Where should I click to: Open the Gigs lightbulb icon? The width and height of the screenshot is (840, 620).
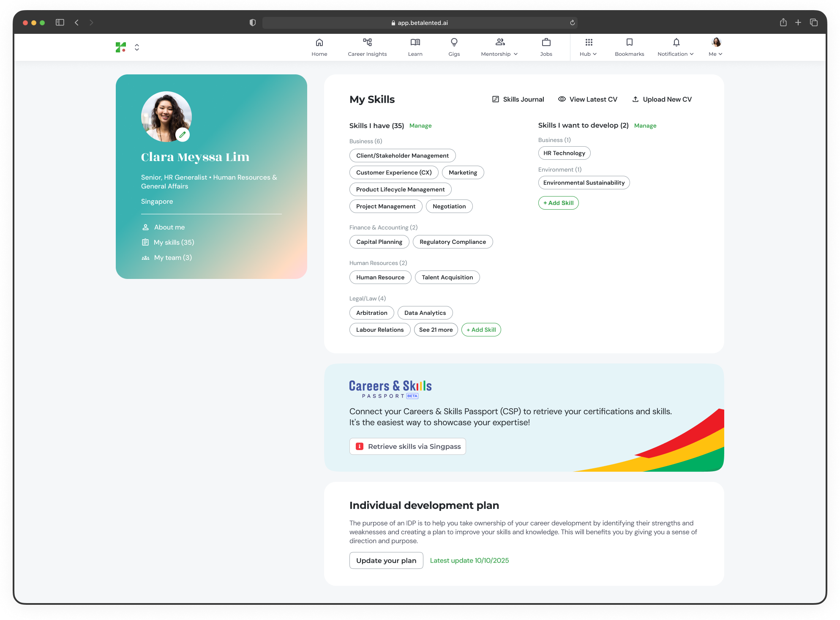click(x=454, y=42)
